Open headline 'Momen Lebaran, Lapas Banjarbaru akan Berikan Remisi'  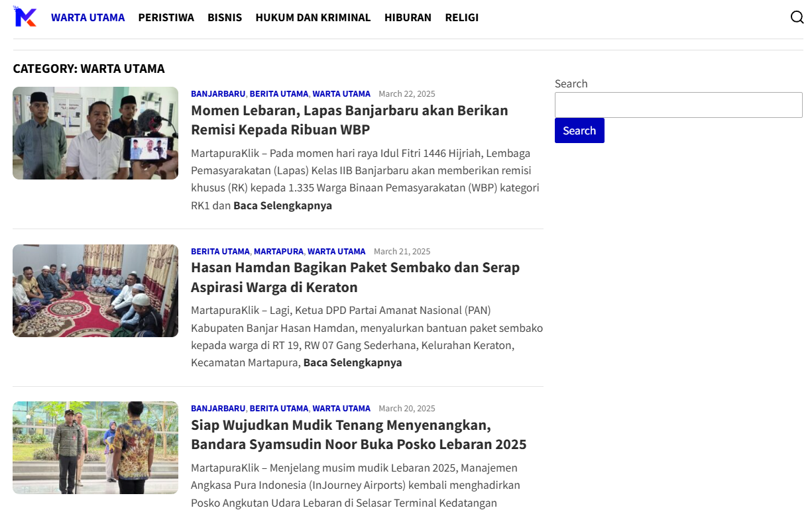click(x=349, y=120)
